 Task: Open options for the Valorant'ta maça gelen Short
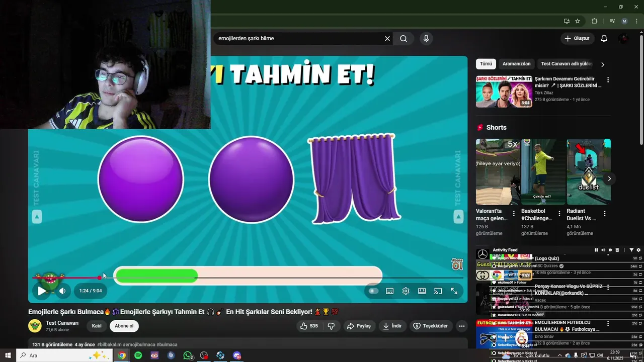tap(514, 214)
